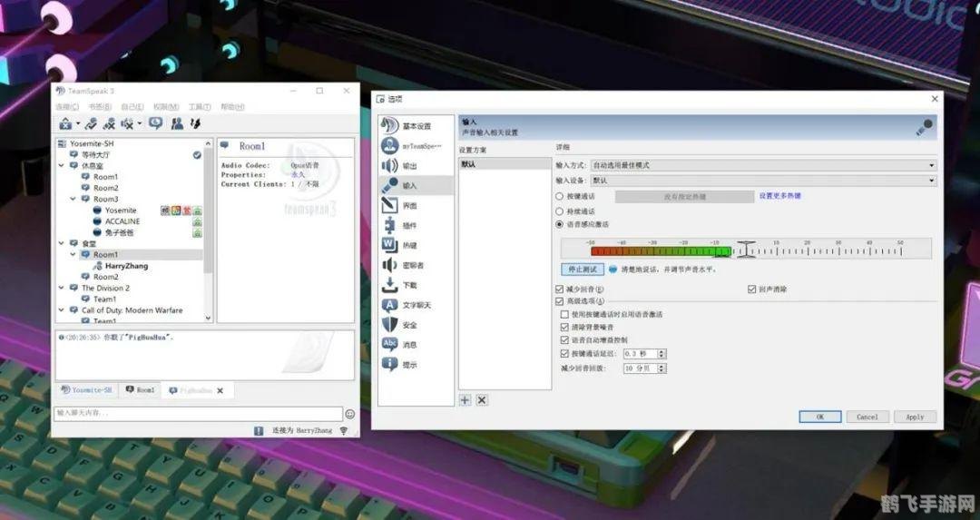Open the 帮助(H) Help menu
The width and height of the screenshot is (980, 520).
coord(232,107)
